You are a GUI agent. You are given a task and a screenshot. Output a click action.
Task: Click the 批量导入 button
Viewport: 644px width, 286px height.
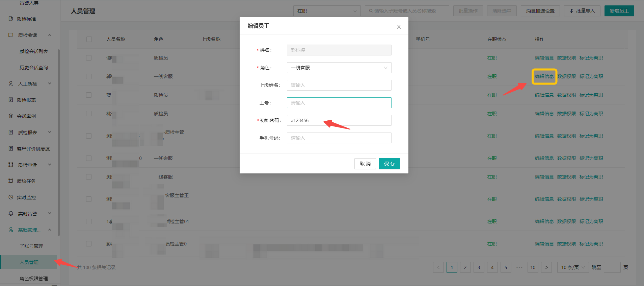582,11
